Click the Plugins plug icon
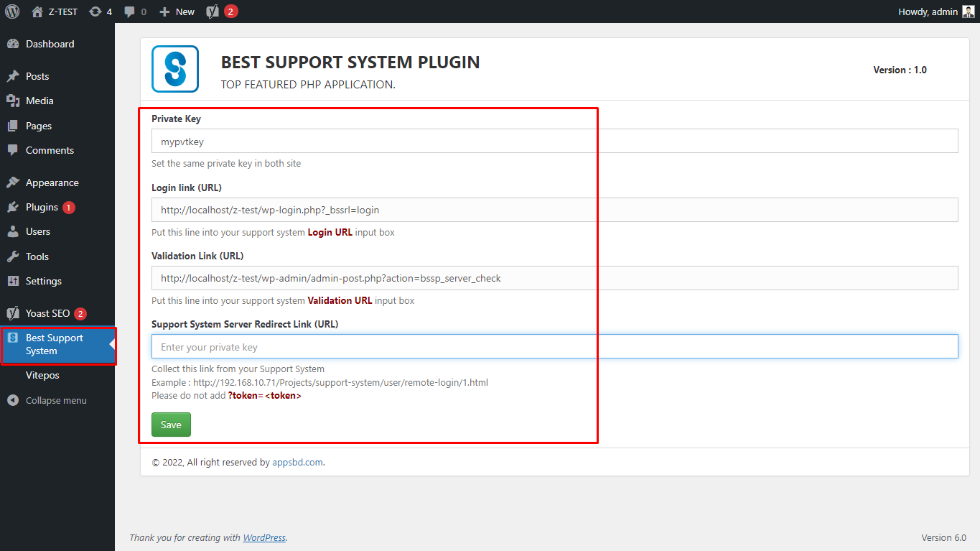 coord(13,207)
